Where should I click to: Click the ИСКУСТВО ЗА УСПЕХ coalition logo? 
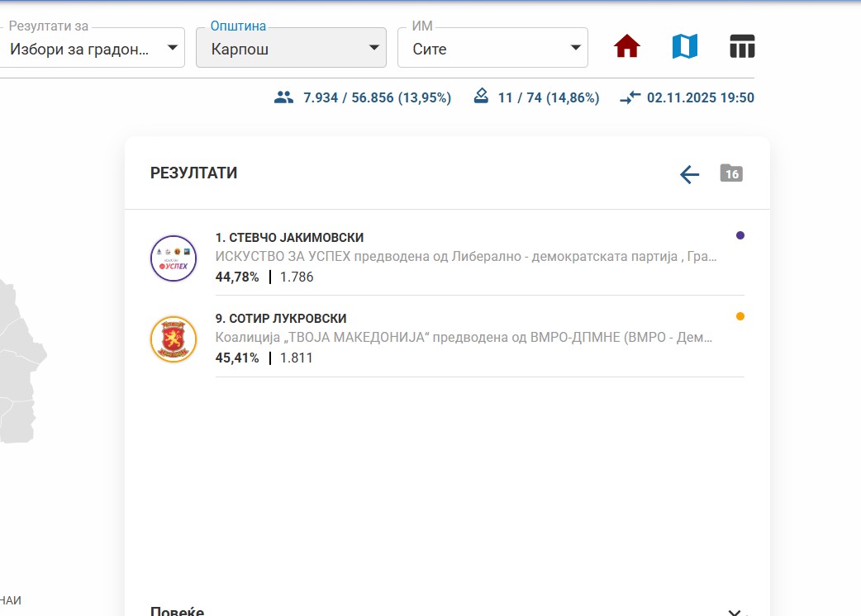[x=174, y=258]
